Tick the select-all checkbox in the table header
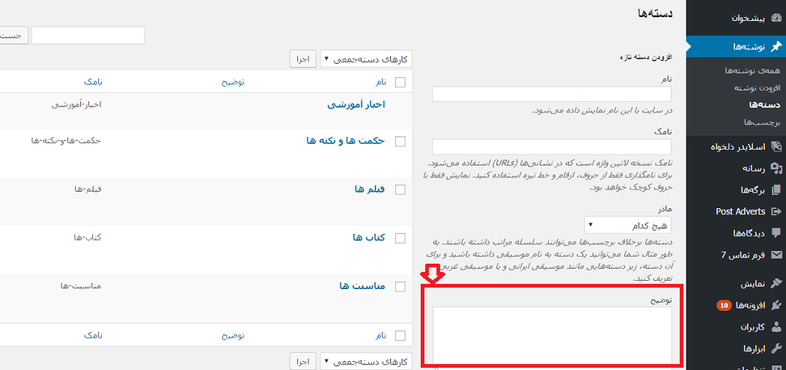This screenshot has height=370, width=786. (x=400, y=82)
